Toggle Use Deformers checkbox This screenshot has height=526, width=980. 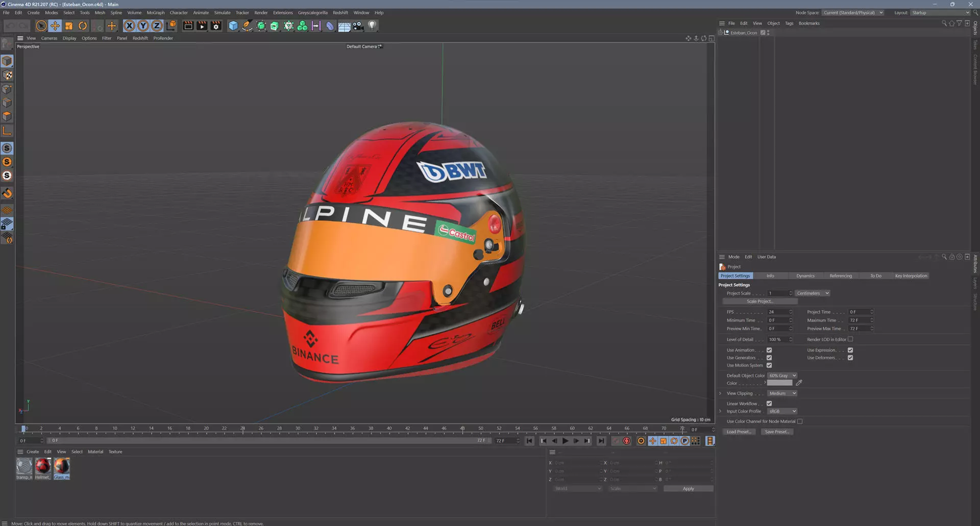coord(850,358)
